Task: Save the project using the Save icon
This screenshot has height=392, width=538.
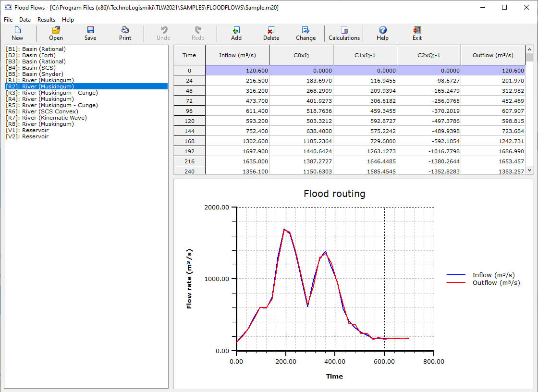Action: coord(90,33)
